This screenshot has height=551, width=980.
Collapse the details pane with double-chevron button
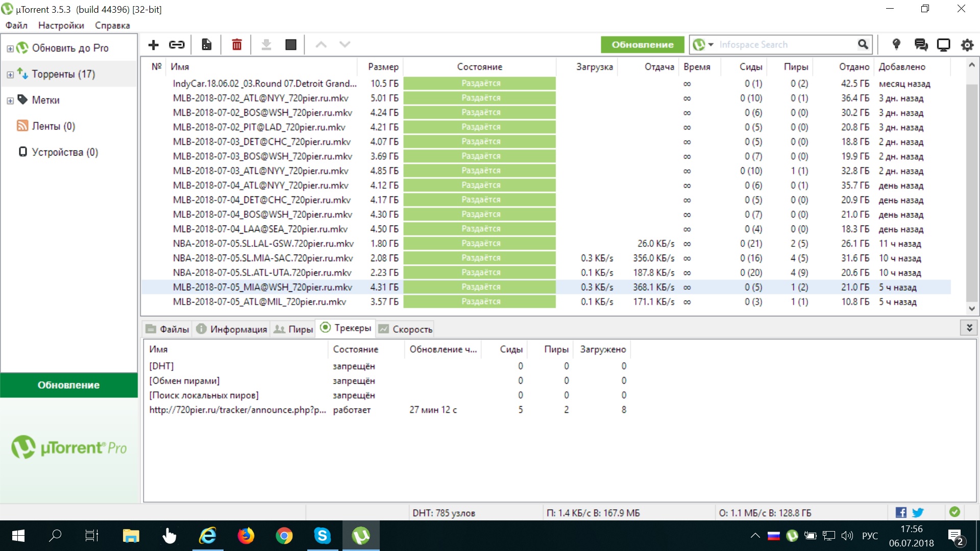(x=969, y=328)
